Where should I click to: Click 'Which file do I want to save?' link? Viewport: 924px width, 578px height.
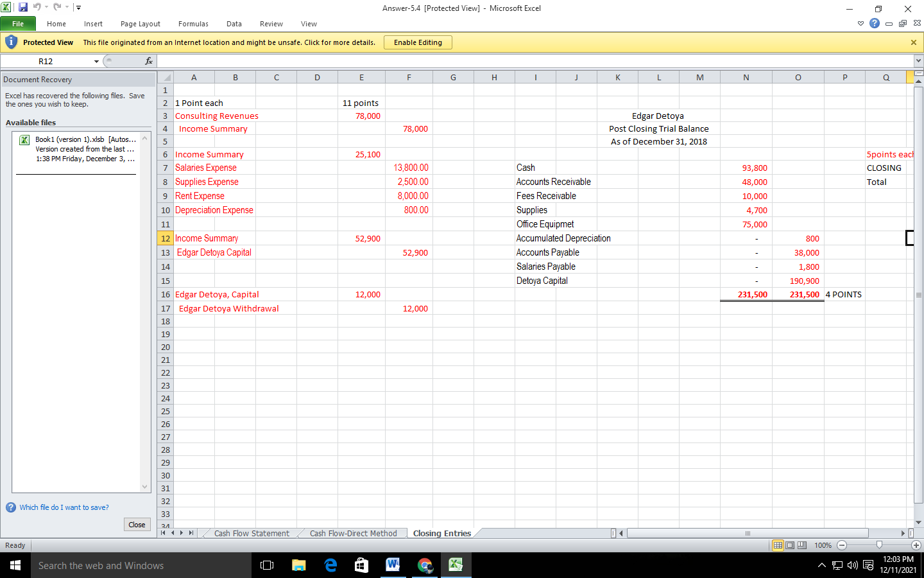[64, 507]
